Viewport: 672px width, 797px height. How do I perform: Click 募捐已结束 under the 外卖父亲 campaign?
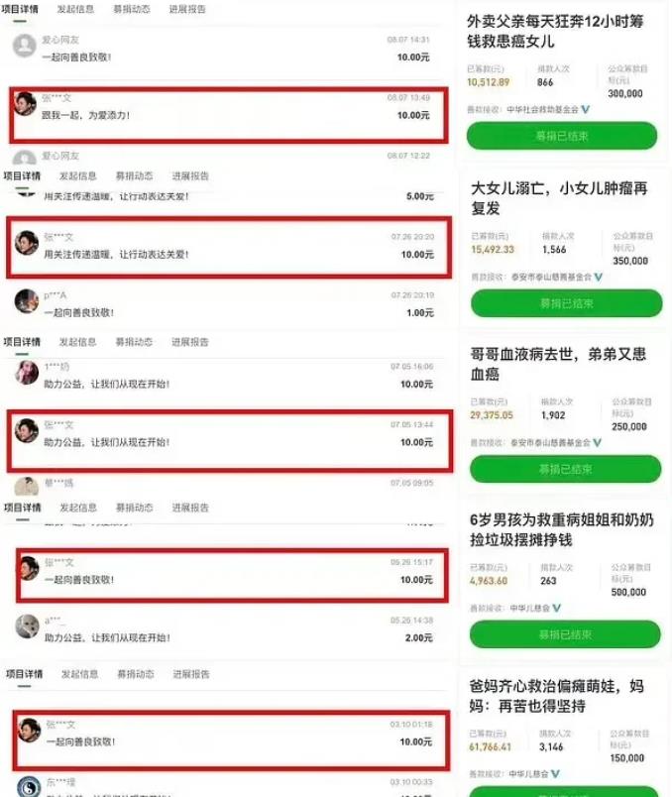[x=562, y=136]
